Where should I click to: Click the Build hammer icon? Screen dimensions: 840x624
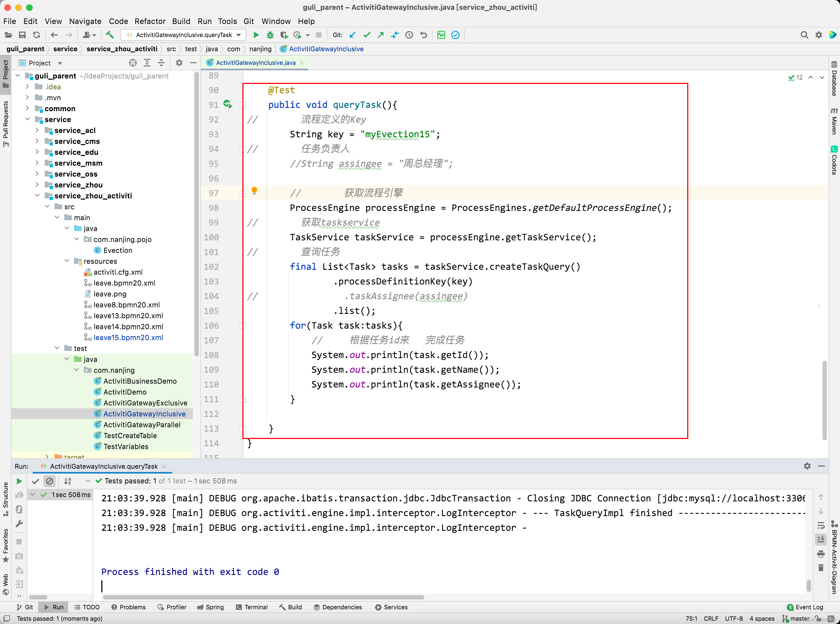point(109,35)
